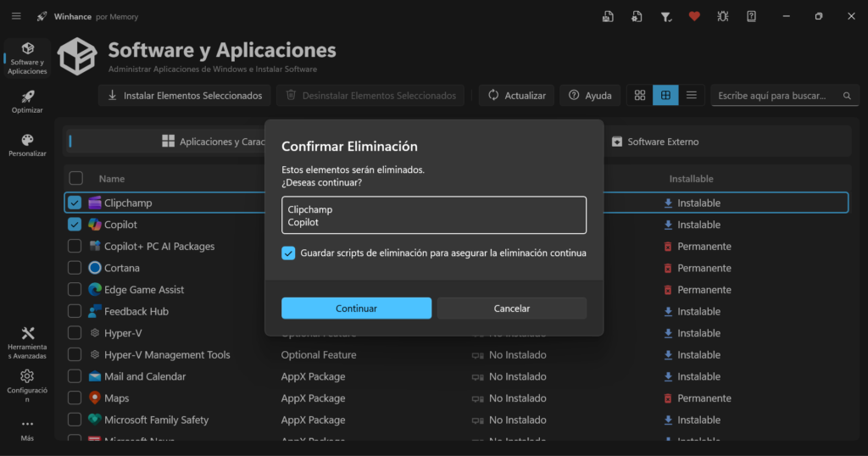Viewport: 868px width, 456px height.
Task: Open the Más ellipsis menu
Action: pos(27,430)
